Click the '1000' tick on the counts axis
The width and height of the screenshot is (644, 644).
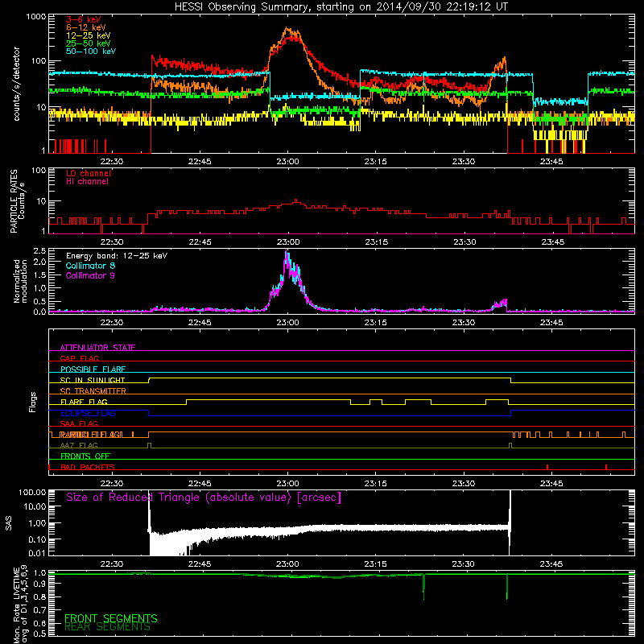[35, 17]
